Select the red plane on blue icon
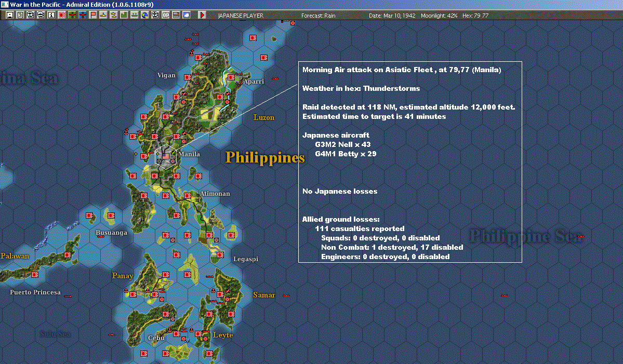 [x=82, y=15]
